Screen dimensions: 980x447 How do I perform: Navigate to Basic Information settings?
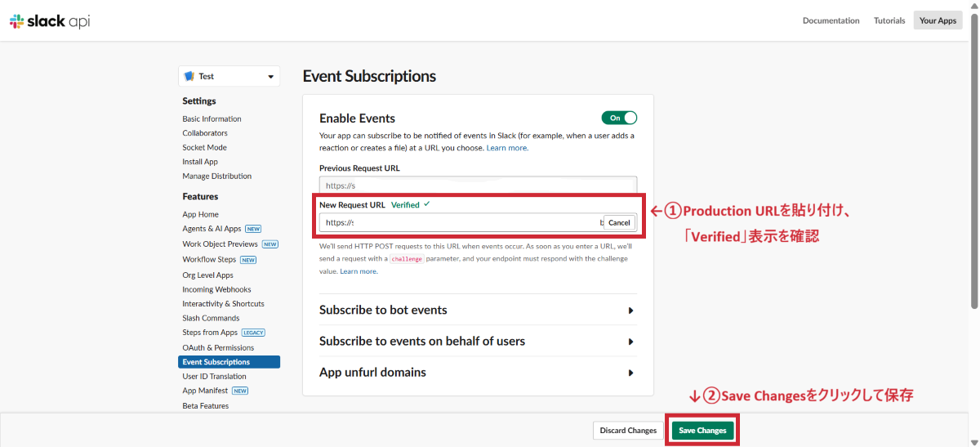212,118
